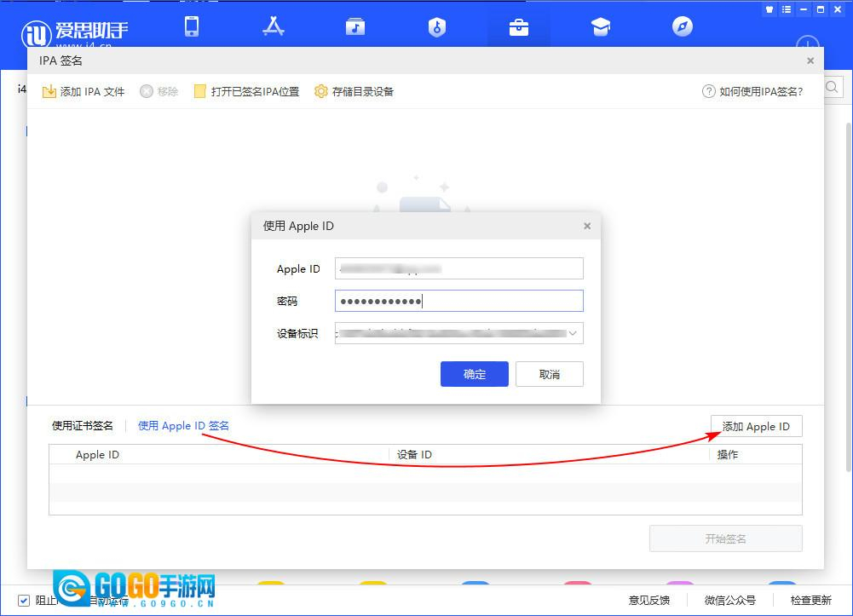Viewport: 853px width, 616px height.
Task: Open the flash and jailbreak shield icon
Action: tap(437, 26)
